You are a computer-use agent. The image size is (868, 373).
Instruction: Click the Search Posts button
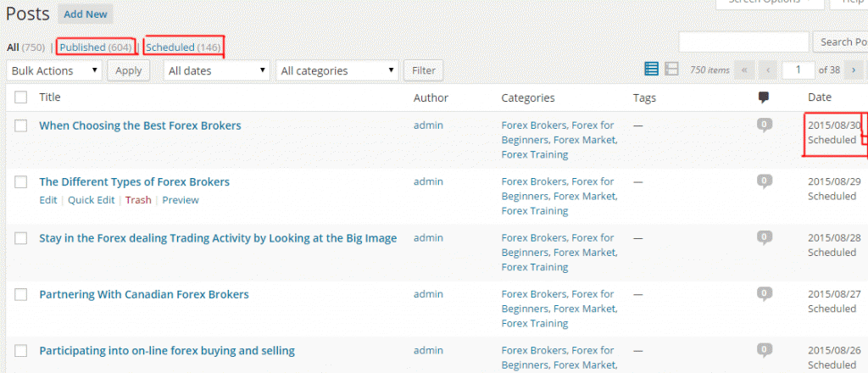(840, 42)
